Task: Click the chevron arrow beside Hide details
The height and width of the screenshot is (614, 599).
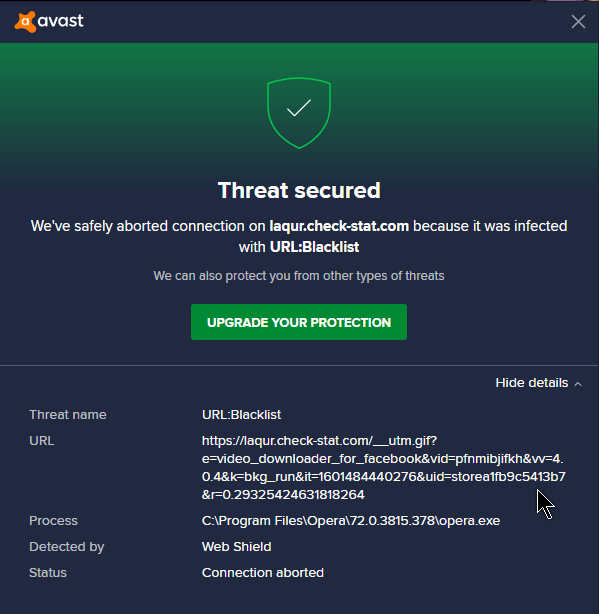Action: click(578, 384)
